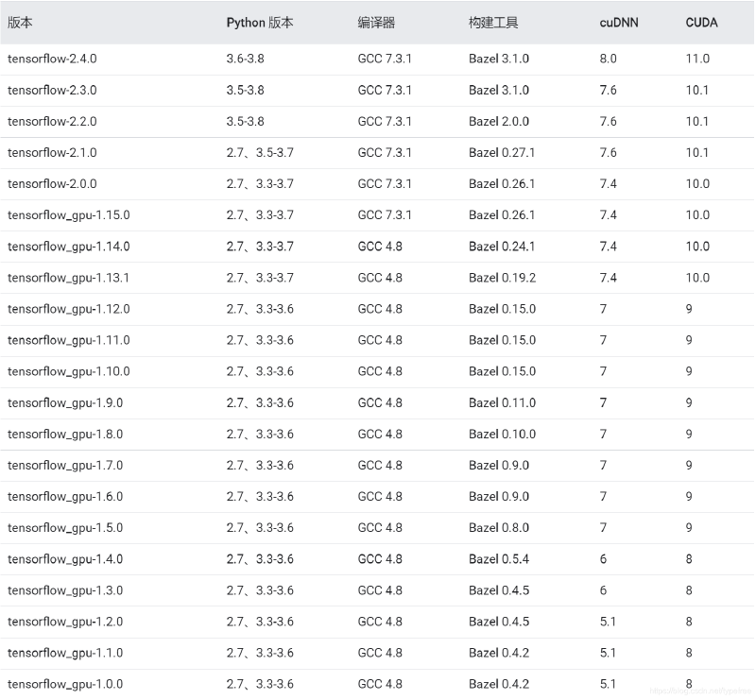
Task: Click CUDA 10.1 in tensorflow-2.2.0 row
Action: click(697, 122)
